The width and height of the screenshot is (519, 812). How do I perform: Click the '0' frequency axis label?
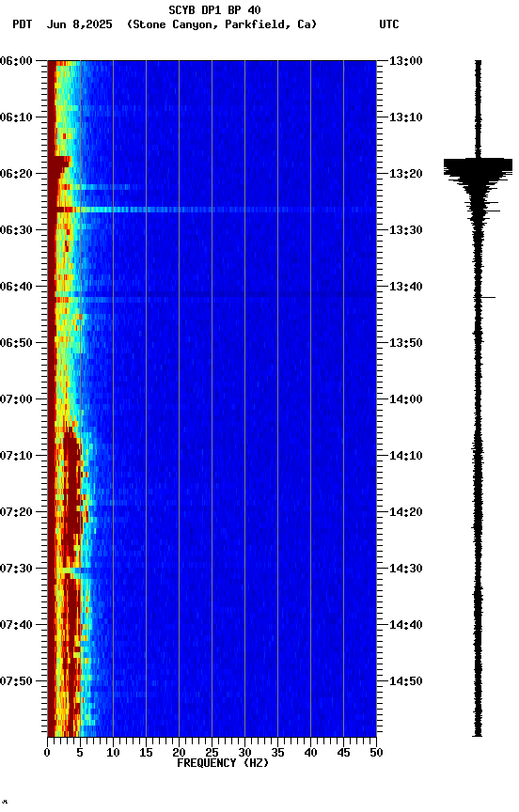point(47,753)
